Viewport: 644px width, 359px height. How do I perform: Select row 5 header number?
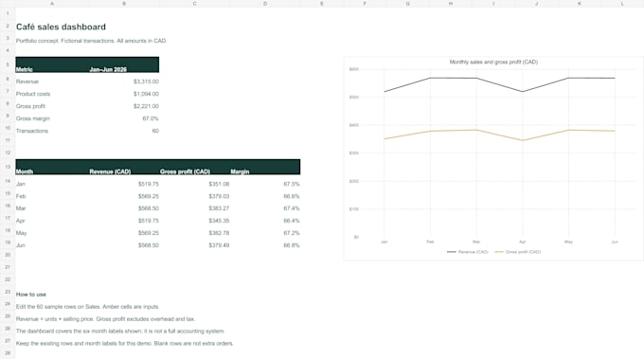(8, 64)
